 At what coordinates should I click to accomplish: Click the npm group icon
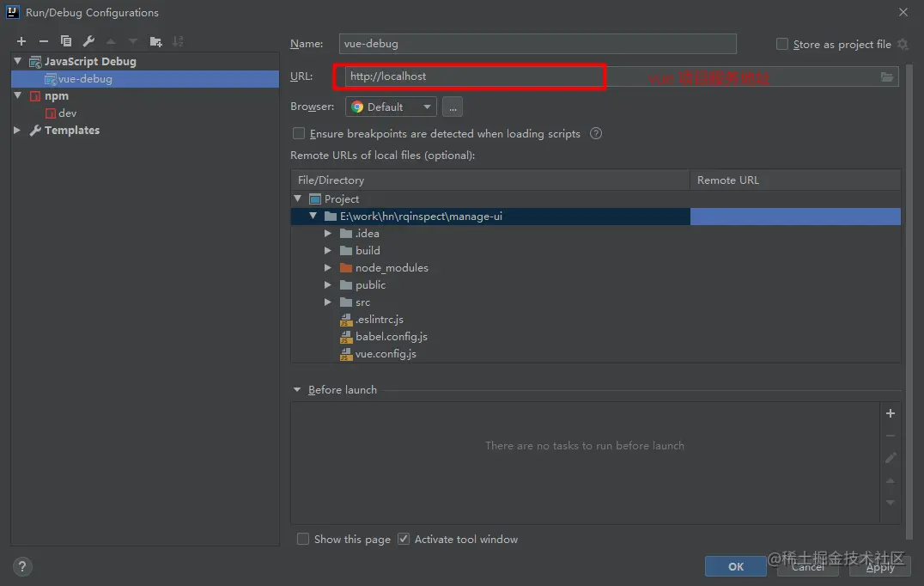click(x=35, y=96)
